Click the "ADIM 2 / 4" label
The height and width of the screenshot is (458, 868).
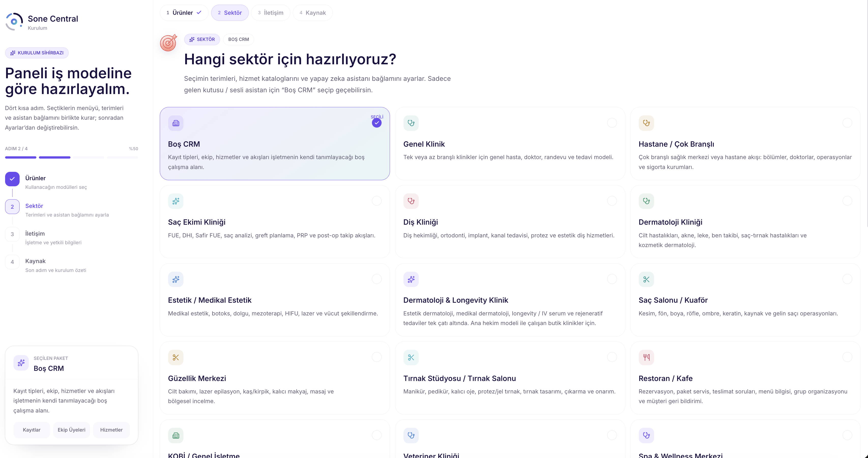[16, 148]
